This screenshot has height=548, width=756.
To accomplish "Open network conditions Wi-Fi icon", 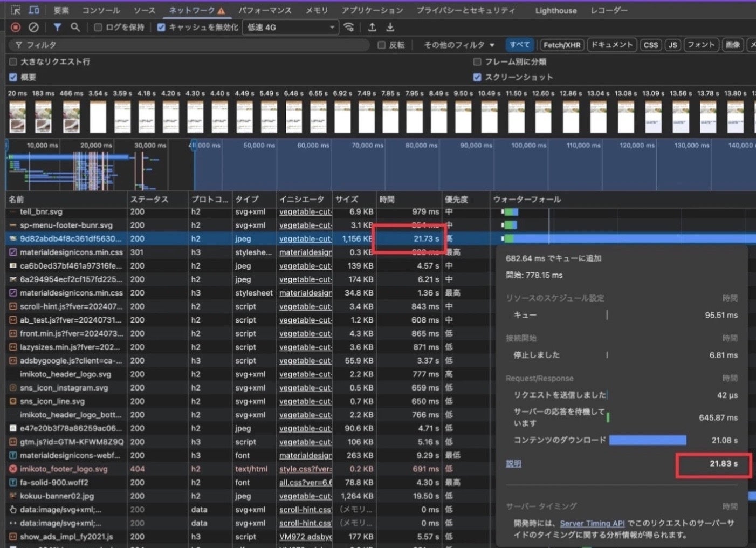I will (349, 27).
